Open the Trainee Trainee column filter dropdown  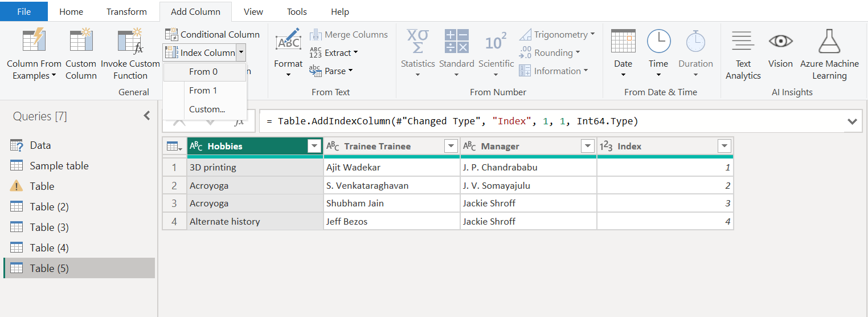click(x=451, y=147)
